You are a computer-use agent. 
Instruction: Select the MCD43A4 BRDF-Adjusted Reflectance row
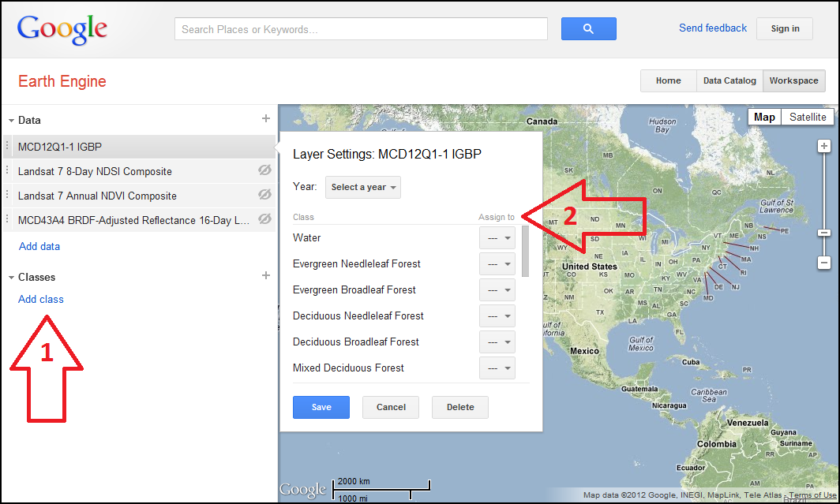click(139, 220)
